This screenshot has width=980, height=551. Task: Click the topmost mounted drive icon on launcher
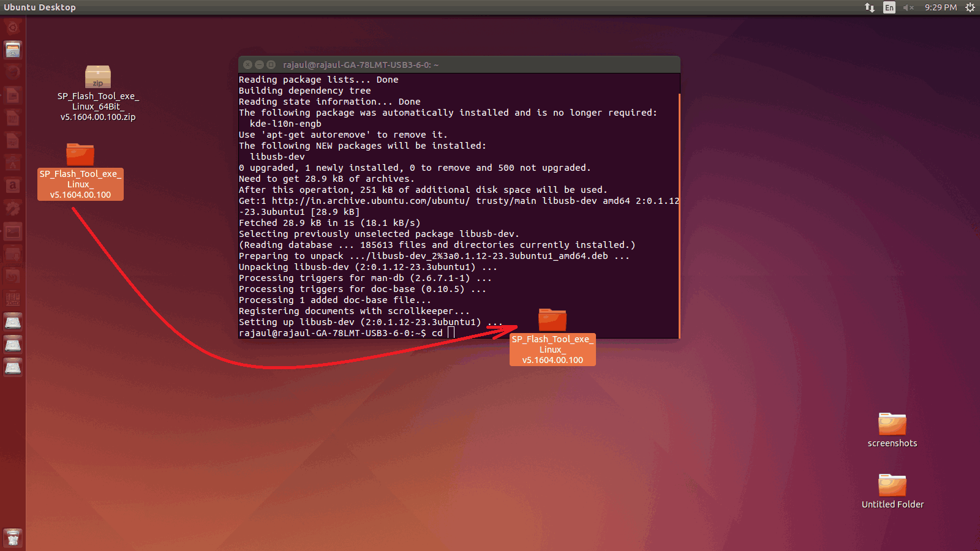(13, 321)
